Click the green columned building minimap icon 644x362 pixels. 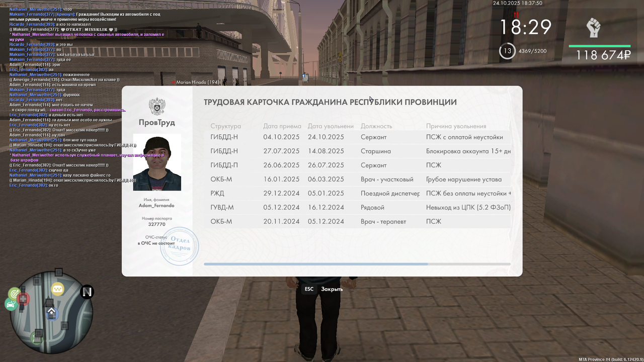click(x=36, y=337)
